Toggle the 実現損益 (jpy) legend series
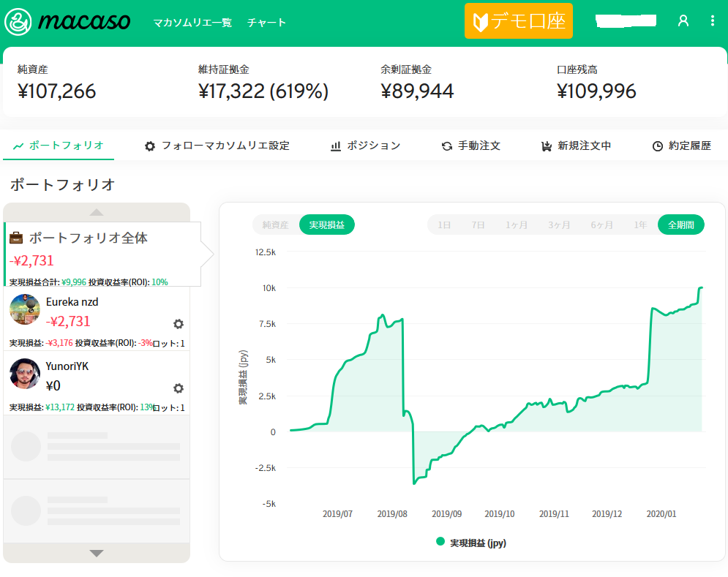The image size is (728, 577). tap(471, 543)
